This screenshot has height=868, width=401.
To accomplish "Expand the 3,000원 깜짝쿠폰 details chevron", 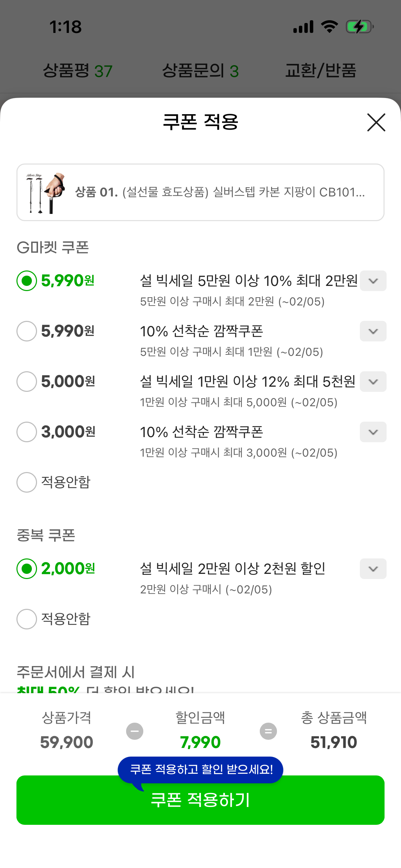I will coord(373,432).
